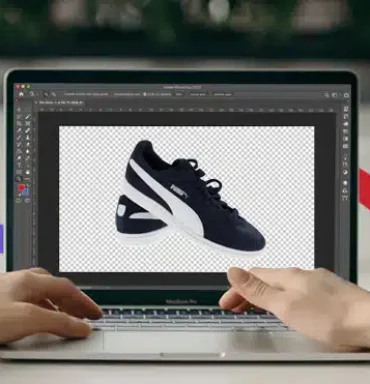
Task: Select the Lasso tool
Action: click(x=19, y=117)
